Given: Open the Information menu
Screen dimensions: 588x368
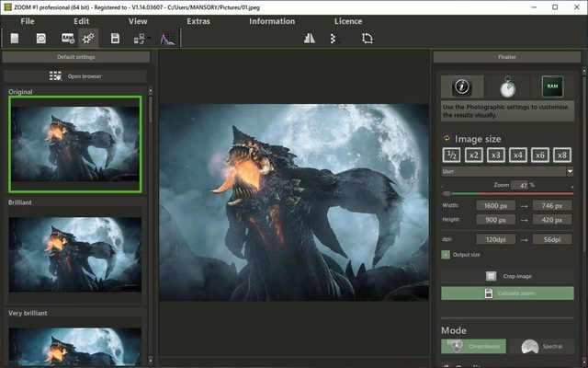Looking at the screenshot, I should [x=272, y=20].
